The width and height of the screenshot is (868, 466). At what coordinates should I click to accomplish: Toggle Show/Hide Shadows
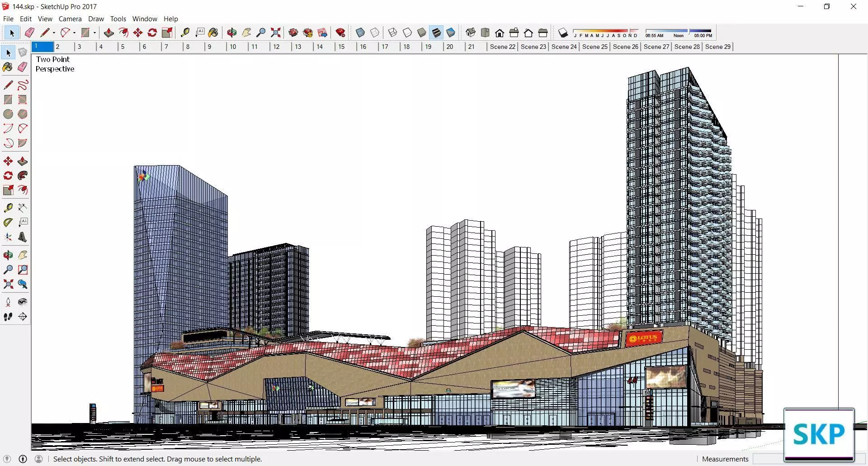pos(563,33)
